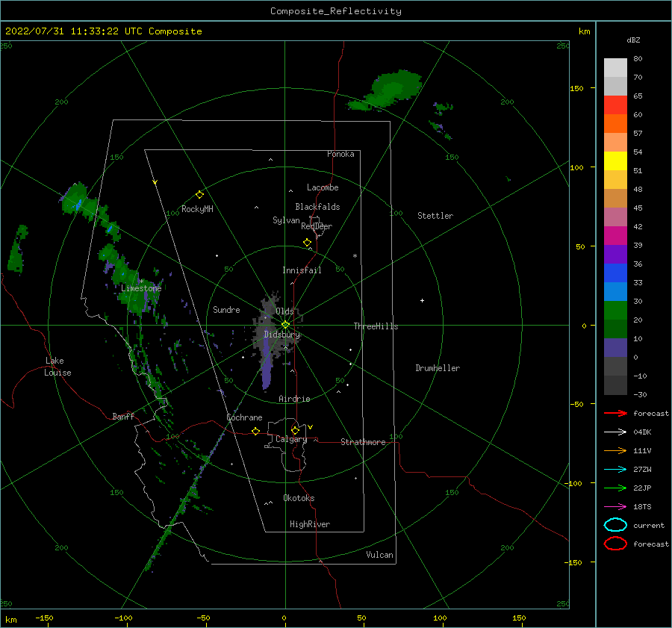
Task: Click the Limestone label
Action: 141,288
